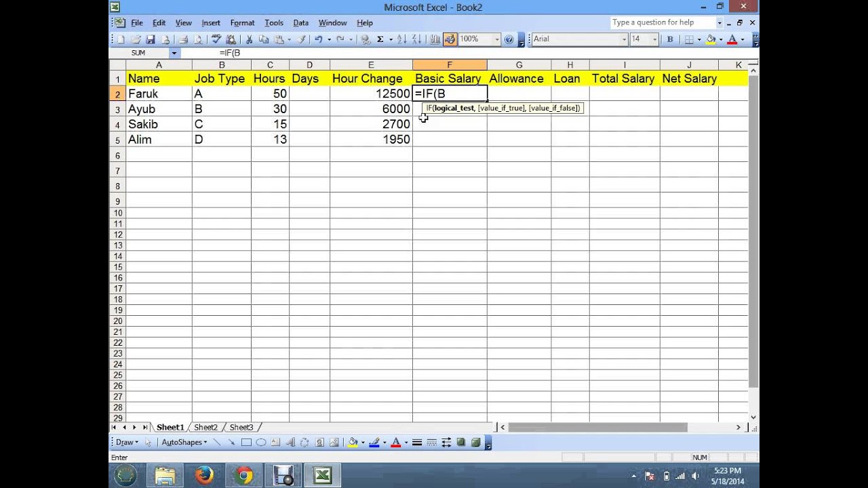Open a file with the Open icon
The width and height of the screenshot is (868, 488).
(137, 39)
